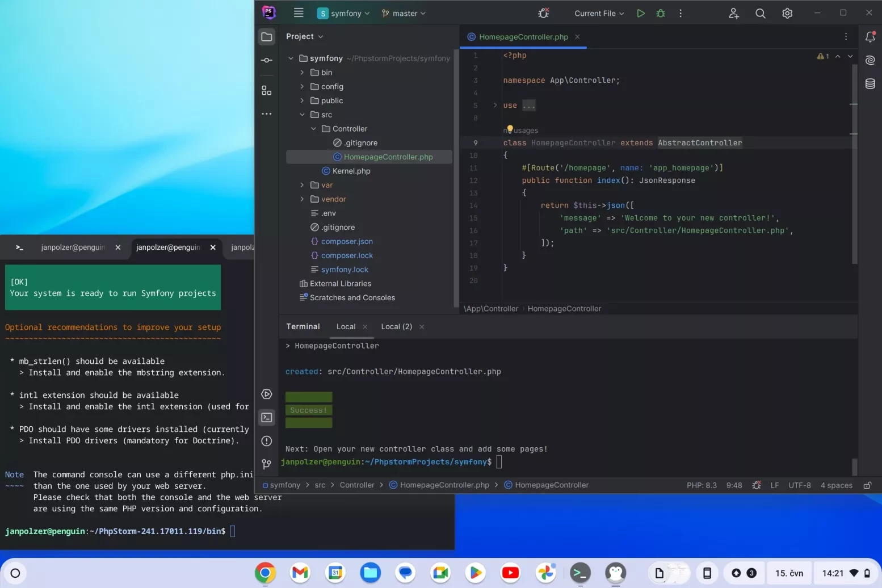
Task: Collapse the src folder
Action: (302, 115)
